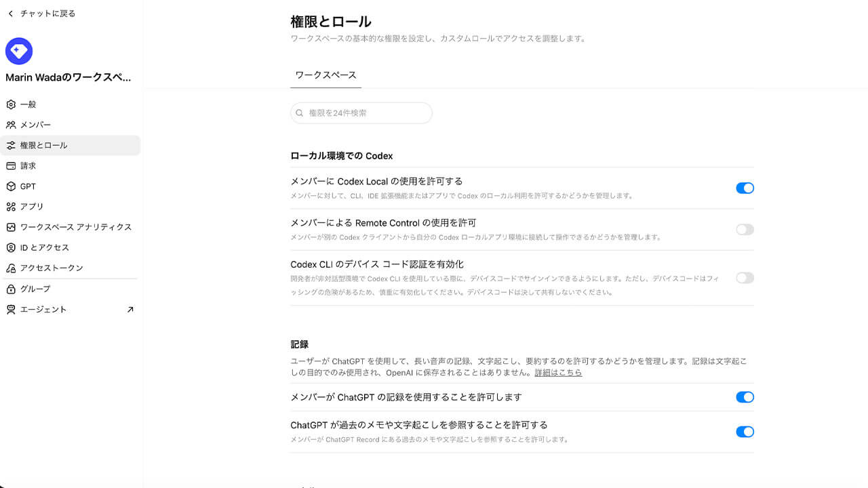Click the card icon next to 請求
Image resolution: width=868 pixels, height=488 pixels.
(11, 165)
